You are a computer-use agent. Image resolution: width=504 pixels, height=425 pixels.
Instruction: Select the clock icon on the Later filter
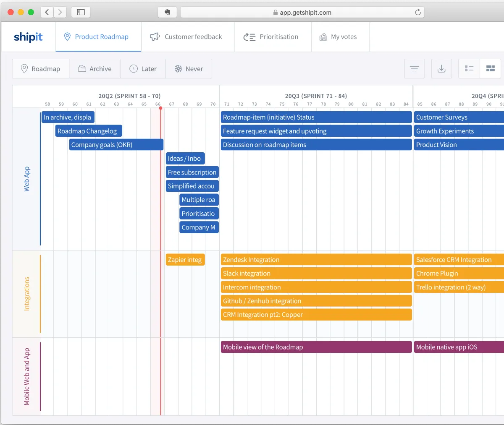click(x=134, y=68)
